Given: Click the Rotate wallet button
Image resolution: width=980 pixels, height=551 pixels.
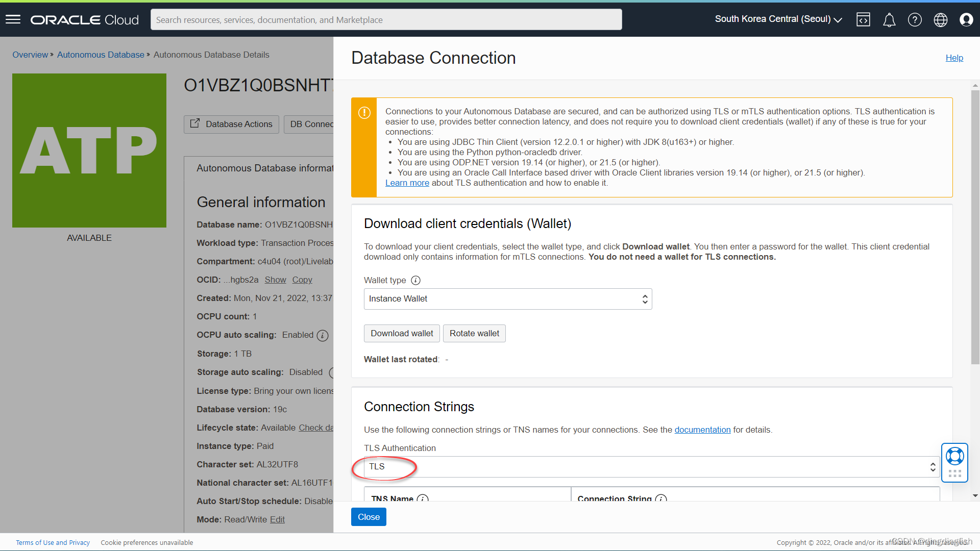Looking at the screenshot, I should pos(474,334).
